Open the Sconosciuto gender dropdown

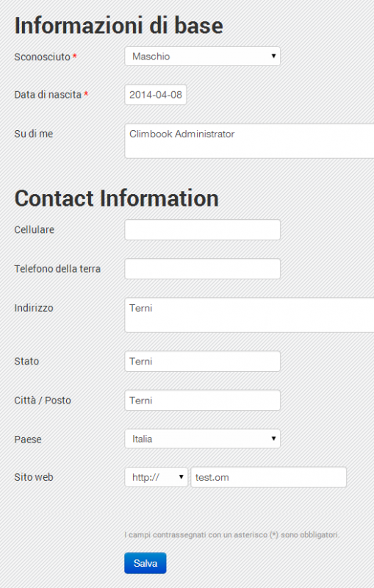click(x=202, y=57)
